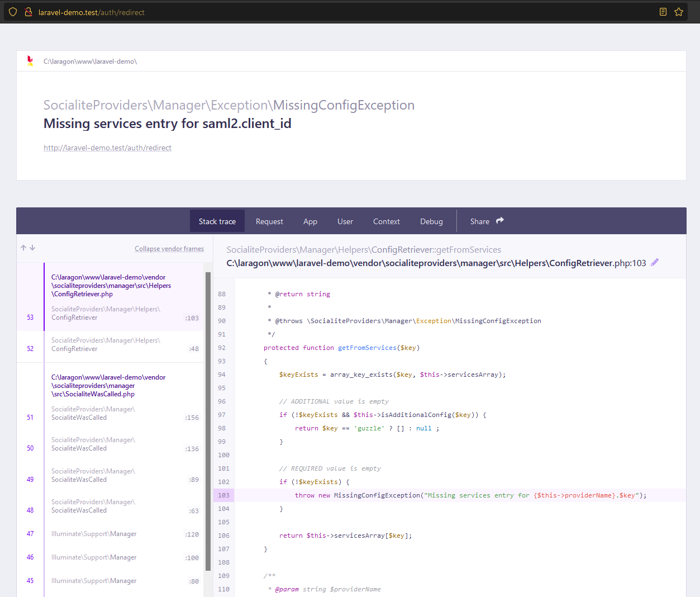Click the ConfigRetriever.php:103 file path heading
This screenshot has width=700, height=597.
coord(436,263)
